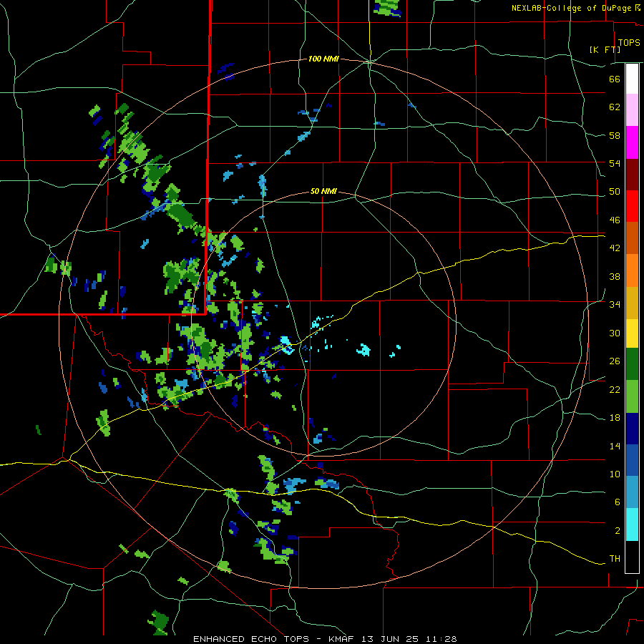Click the 'TOPS' legend heading
This screenshot has height=644, width=644.
click(x=629, y=43)
